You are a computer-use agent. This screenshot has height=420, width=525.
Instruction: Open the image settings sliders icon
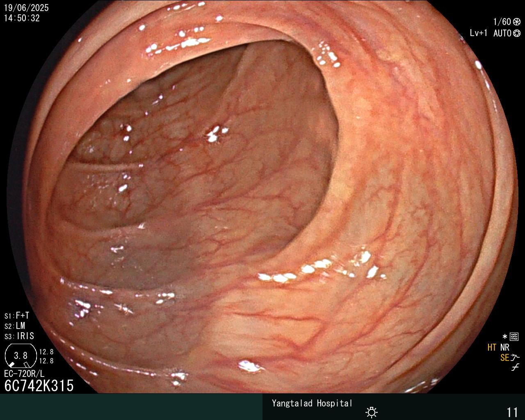click(514, 337)
